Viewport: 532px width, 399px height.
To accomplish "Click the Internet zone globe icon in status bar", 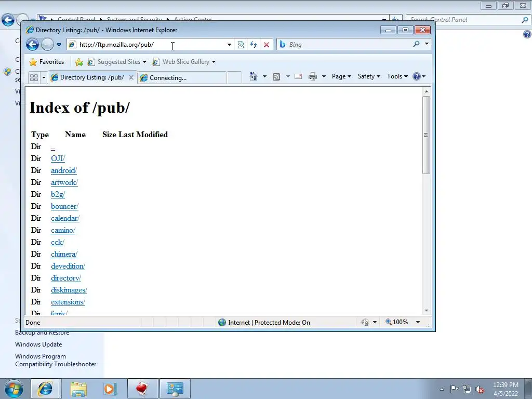I will 222,322.
